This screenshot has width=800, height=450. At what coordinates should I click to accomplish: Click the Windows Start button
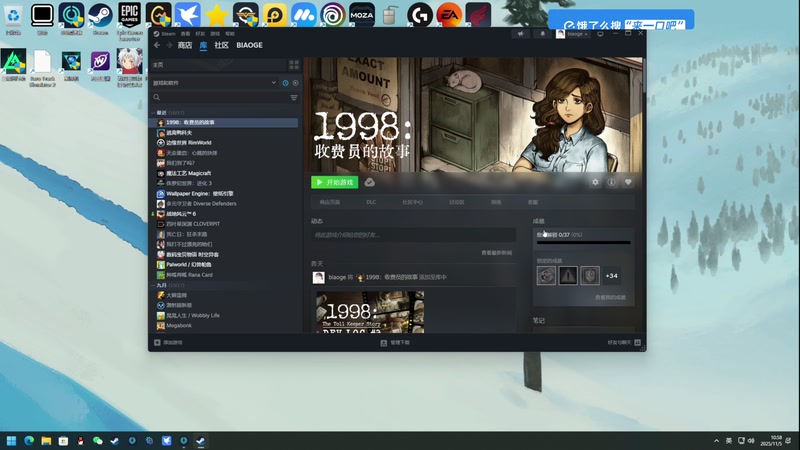coord(11,441)
